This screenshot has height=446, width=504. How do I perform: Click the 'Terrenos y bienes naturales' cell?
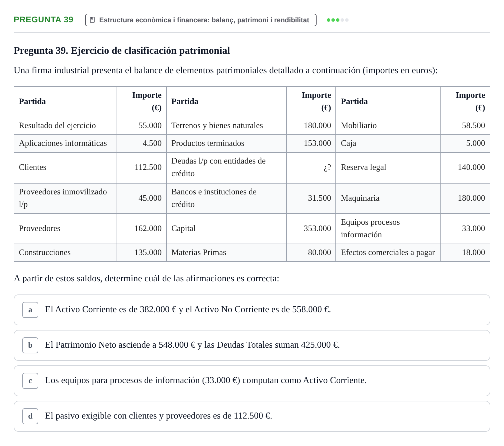click(227, 126)
